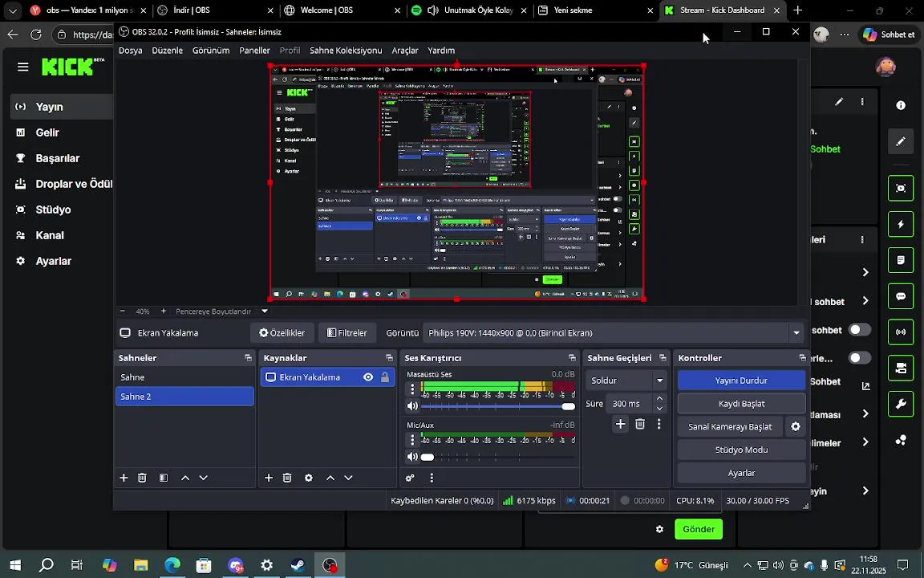Viewport: 924px width, 578px height.
Task: Mute Masaüstü Ses speaker icon
Action: [412, 405]
